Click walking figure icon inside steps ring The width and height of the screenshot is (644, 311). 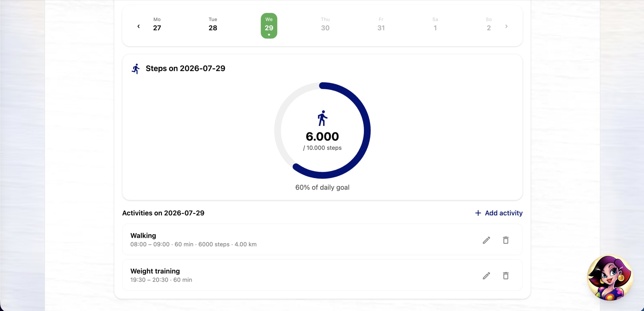click(x=322, y=118)
